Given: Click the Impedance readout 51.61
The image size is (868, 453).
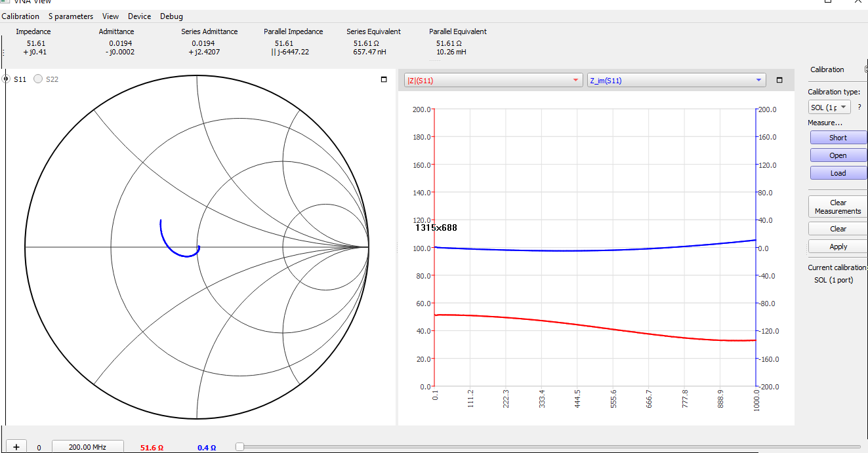Looking at the screenshot, I should point(36,43).
